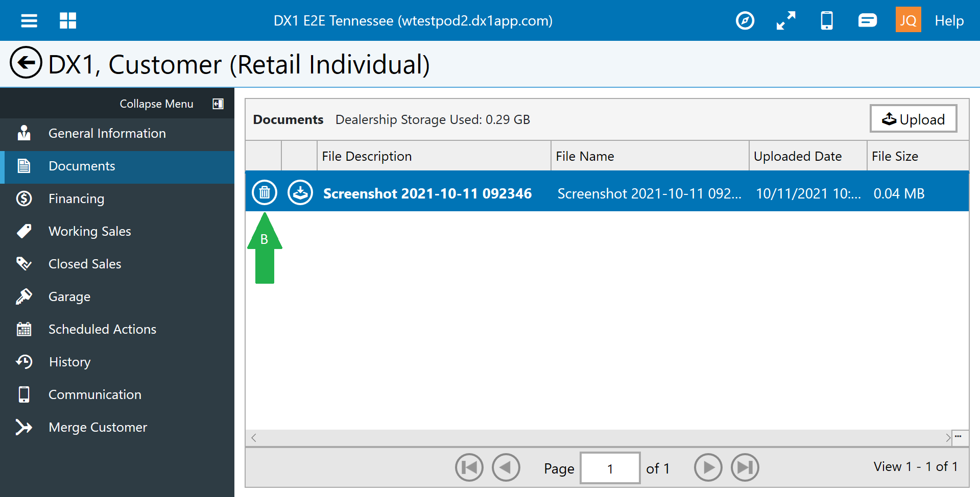980x497 pixels.
Task: Sort by File Name column header
Action: [650, 156]
